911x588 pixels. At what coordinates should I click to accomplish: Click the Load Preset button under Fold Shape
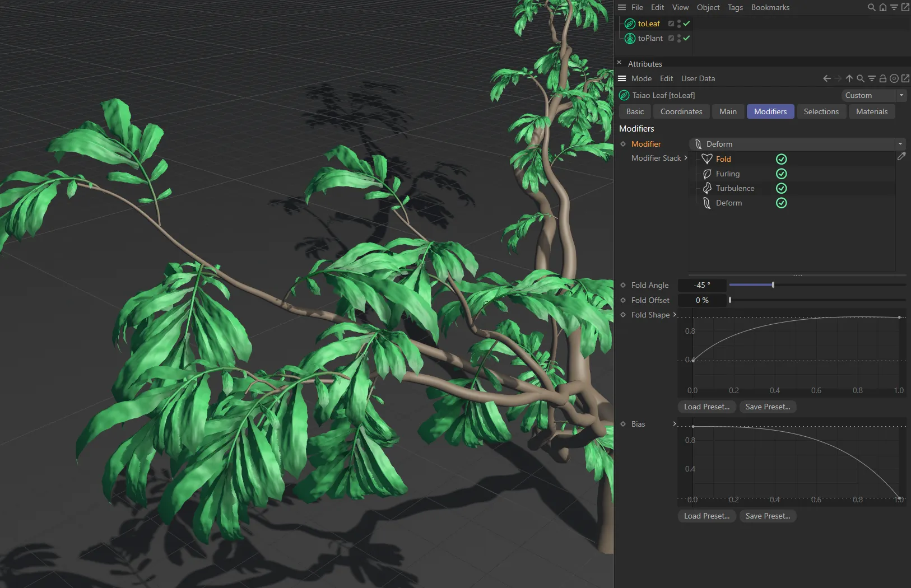[x=706, y=407]
